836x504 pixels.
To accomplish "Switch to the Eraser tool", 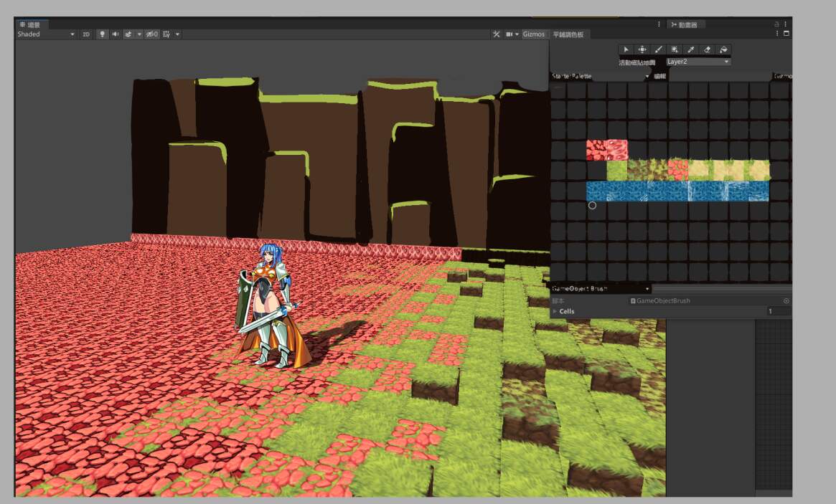I will (708, 49).
